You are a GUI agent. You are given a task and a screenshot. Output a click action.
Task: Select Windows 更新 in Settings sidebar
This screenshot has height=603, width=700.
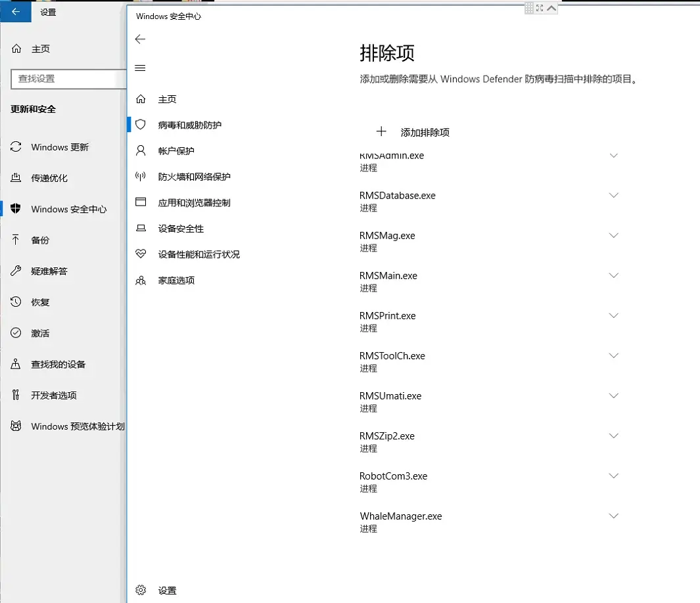pos(60,147)
